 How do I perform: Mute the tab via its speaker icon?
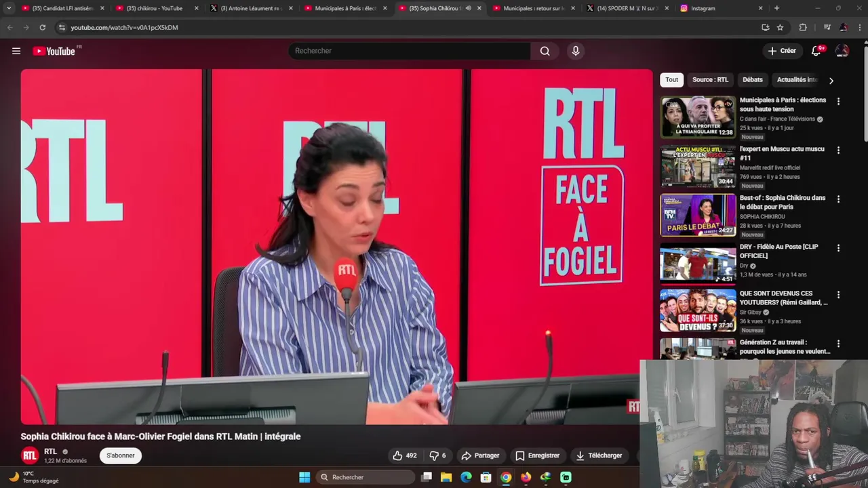(468, 8)
